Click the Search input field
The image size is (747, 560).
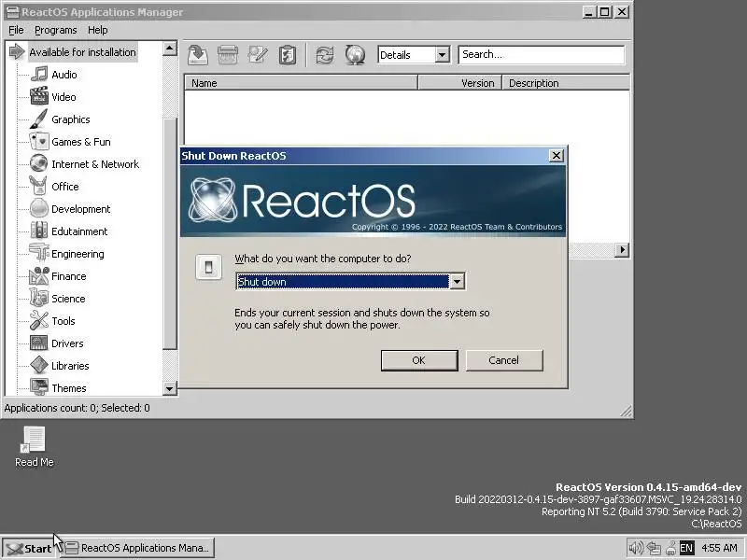[x=542, y=55]
